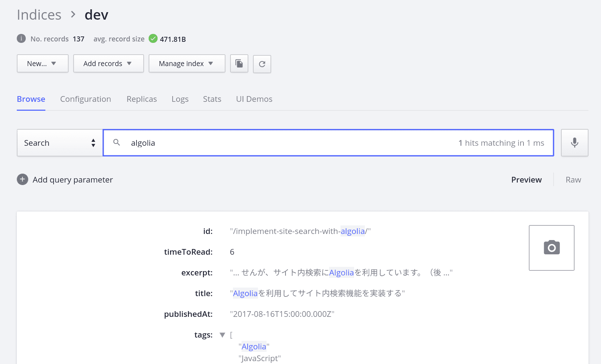
Task: Click the magnifier icon in search box
Action: click(x=116, y=143)
